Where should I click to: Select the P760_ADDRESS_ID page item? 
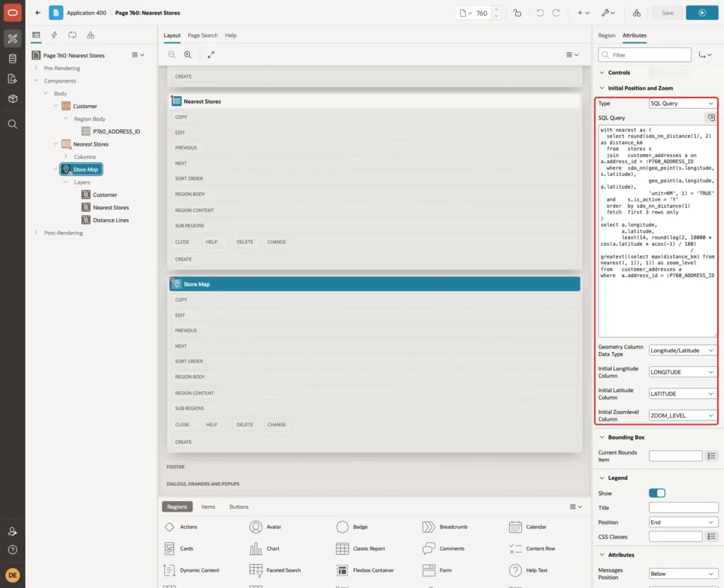tap(117, 131)
